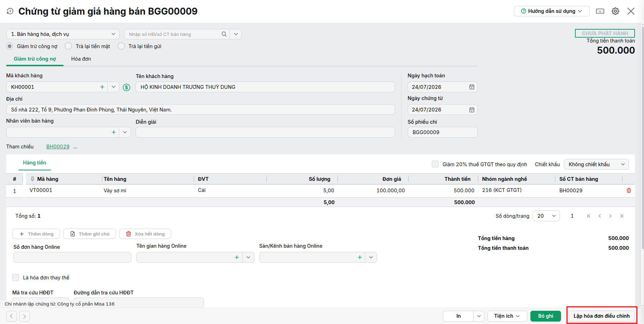Image resolution: width=644 pixels, height=324 pixels.
Task: Expand Tên gian hàng Online dropdown arrow
Action: click(x=248, y=257)
